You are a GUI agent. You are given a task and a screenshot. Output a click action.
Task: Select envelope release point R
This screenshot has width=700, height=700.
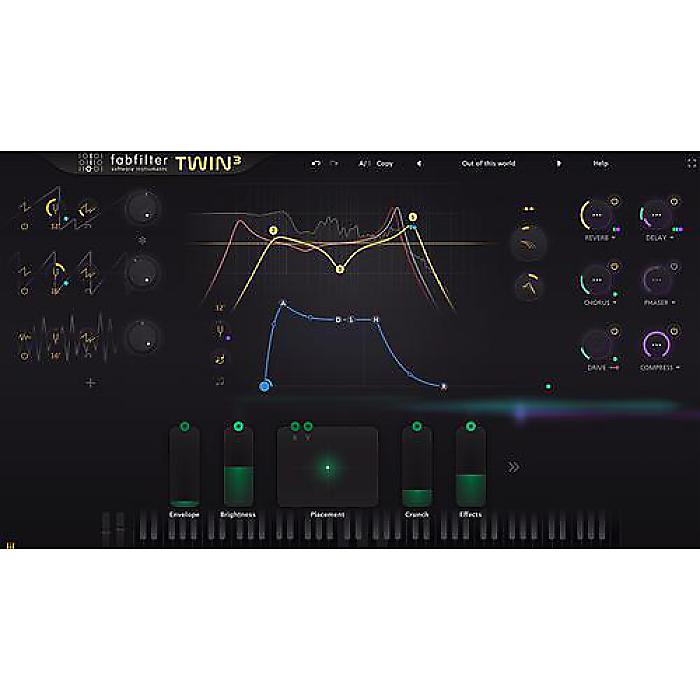coord(444,387)
